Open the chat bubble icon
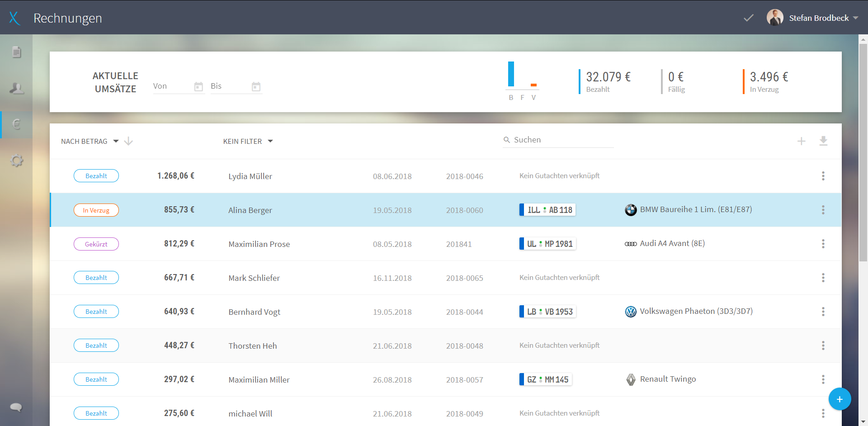 point(16,407)
